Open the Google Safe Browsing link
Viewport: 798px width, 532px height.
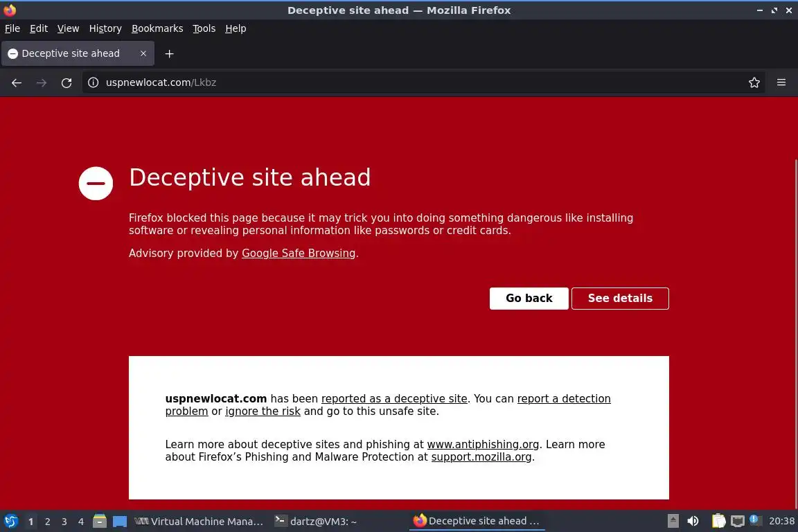[299, 253]
